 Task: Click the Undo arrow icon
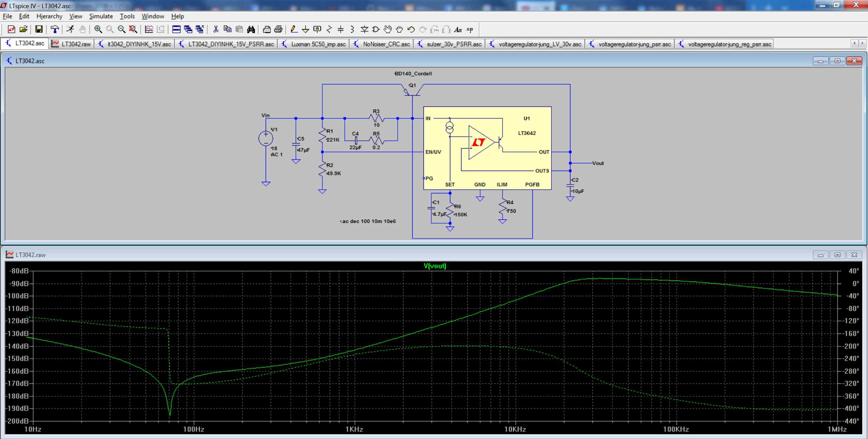(411, 30)
